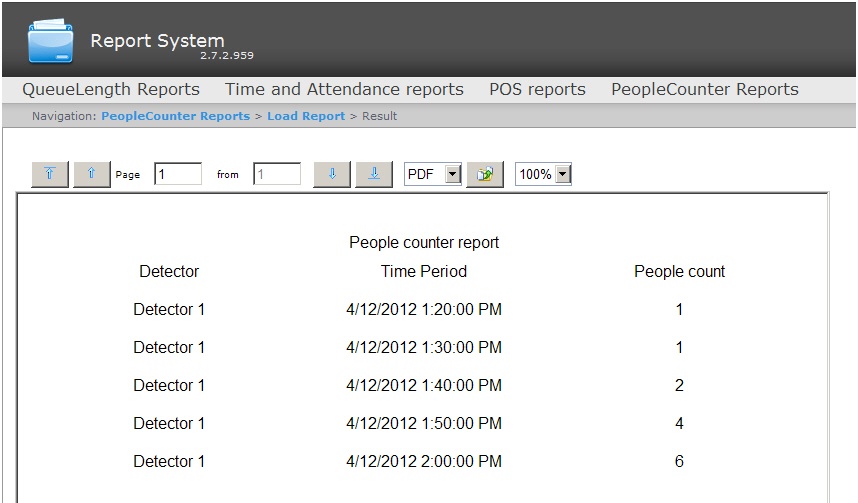Select the 4/12/2012 2:00:00 PM row entry

tap(423, 461)
